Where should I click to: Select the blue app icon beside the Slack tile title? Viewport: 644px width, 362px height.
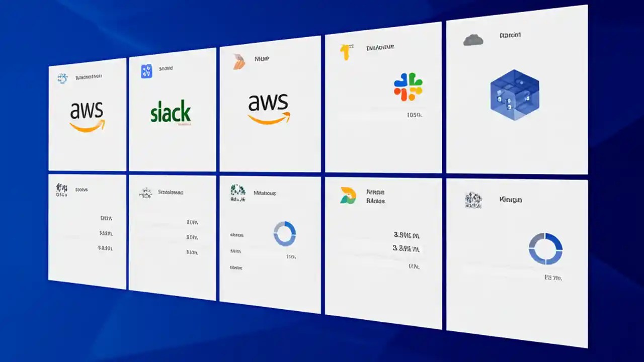[146, 70]
